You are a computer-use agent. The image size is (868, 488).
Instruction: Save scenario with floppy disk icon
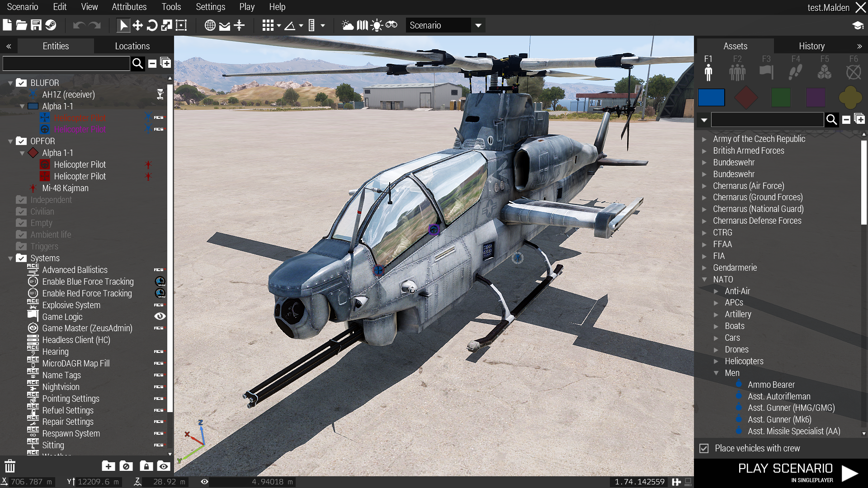point(36,25)
